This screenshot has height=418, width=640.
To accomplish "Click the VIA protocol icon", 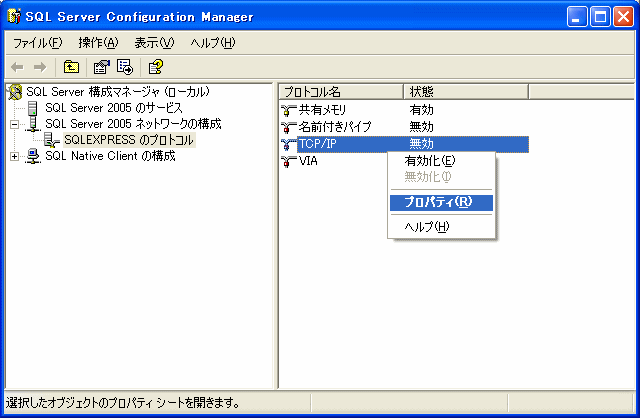I will coord(289,162).
